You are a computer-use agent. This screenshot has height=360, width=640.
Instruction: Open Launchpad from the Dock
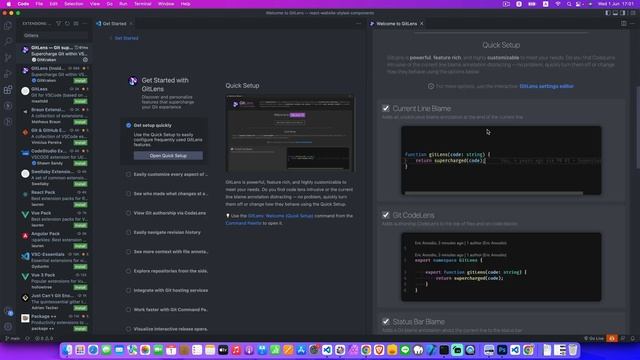[x=80, y=350]
